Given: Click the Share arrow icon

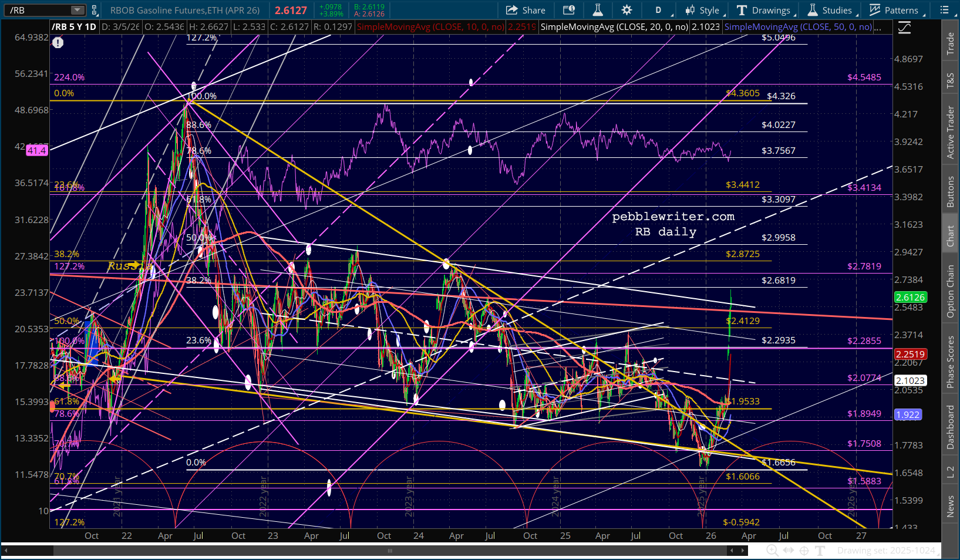Looking at the screenshot, I should point(511,10).
